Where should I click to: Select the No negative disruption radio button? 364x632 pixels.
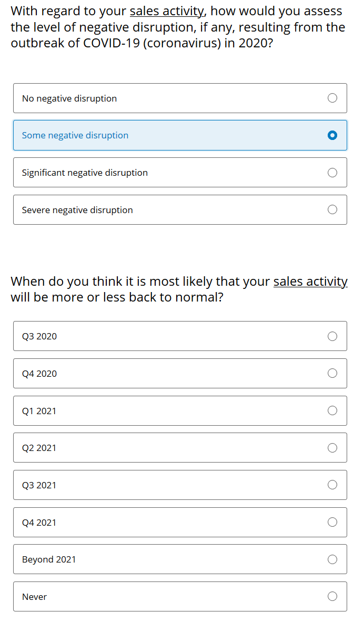pyautogui.click(x=332, y=98)
